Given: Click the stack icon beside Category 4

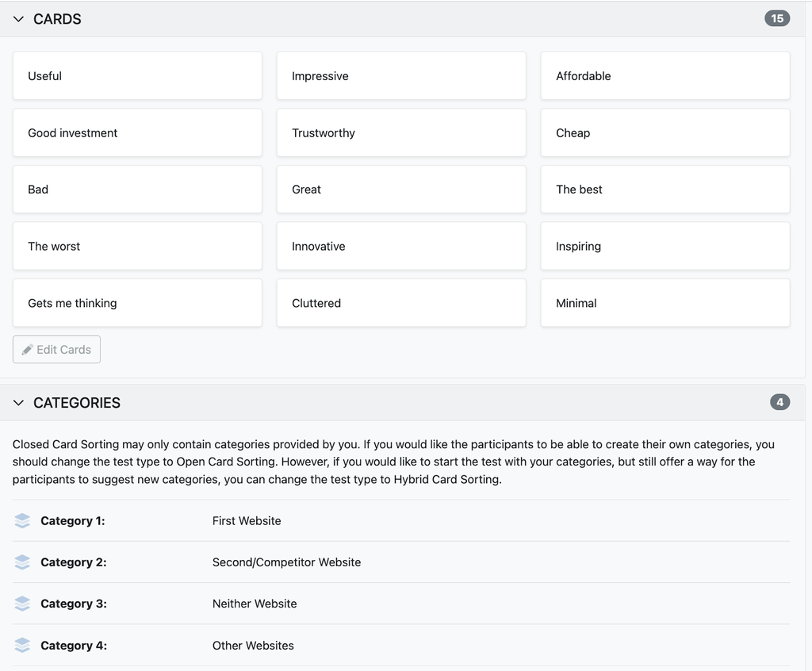Looking at the screenshot, I should pyautogui.click(x=22, y=645).
